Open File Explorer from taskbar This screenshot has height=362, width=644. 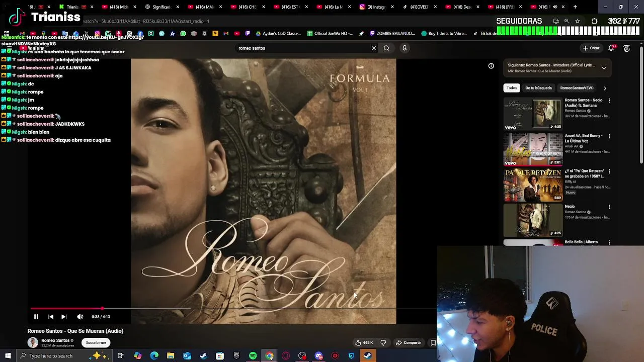point(171,356)
